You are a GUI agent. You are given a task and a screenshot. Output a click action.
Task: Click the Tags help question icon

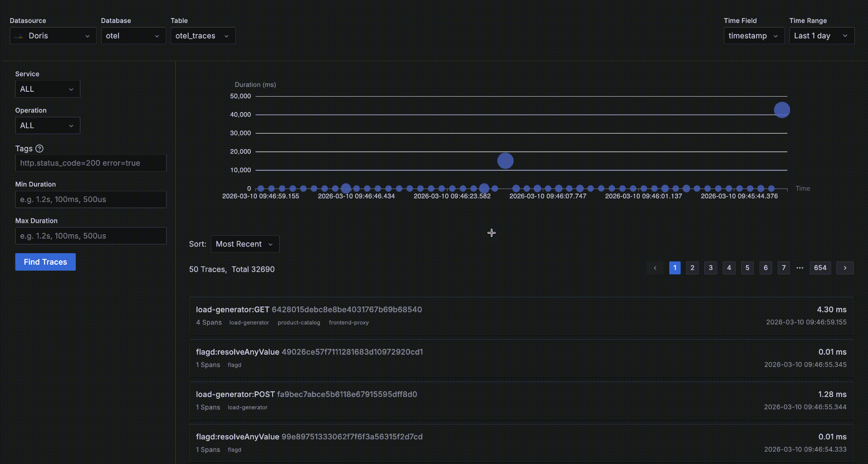(x=39, y=149)
